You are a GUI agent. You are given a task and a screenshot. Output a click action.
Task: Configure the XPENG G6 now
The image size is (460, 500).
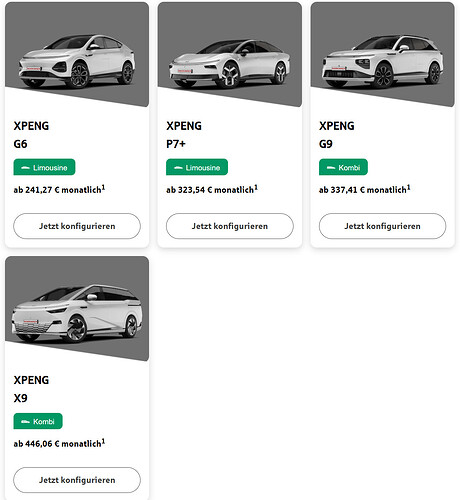[77, 226]
